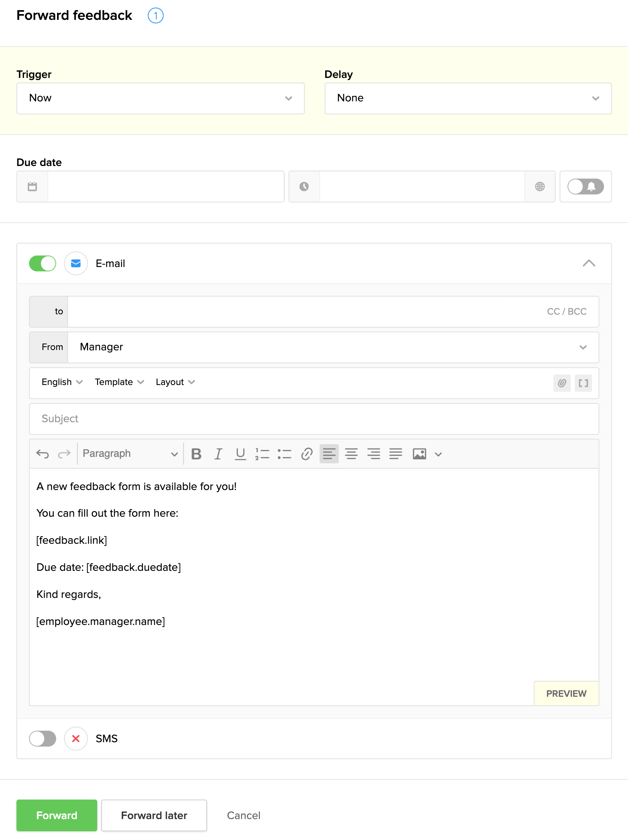The height and width of the screenshot is (840, 628).
Task: Collapse the E-mail section
Action: pyautogui.click(x=589, y=263)
